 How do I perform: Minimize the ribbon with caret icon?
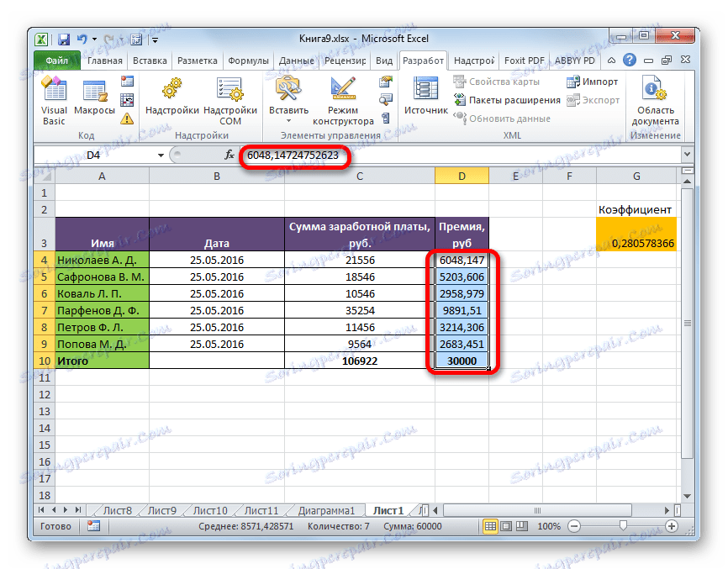click(612, 61)
